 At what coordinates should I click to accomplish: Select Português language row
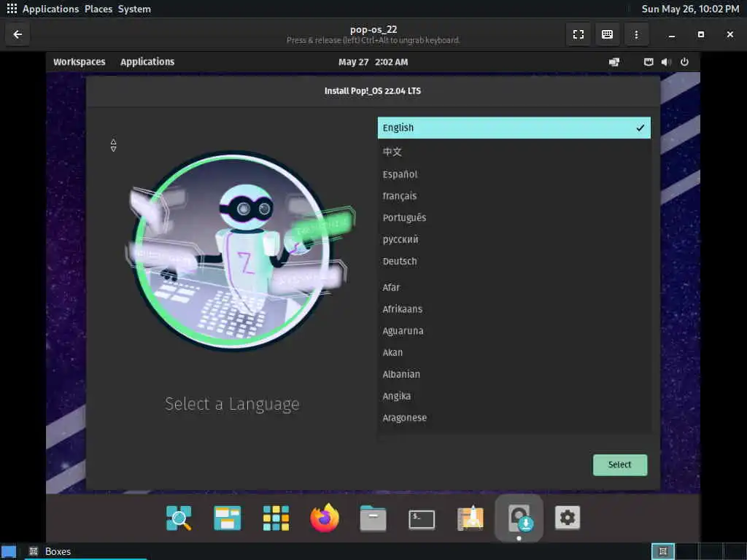[514, 217]
